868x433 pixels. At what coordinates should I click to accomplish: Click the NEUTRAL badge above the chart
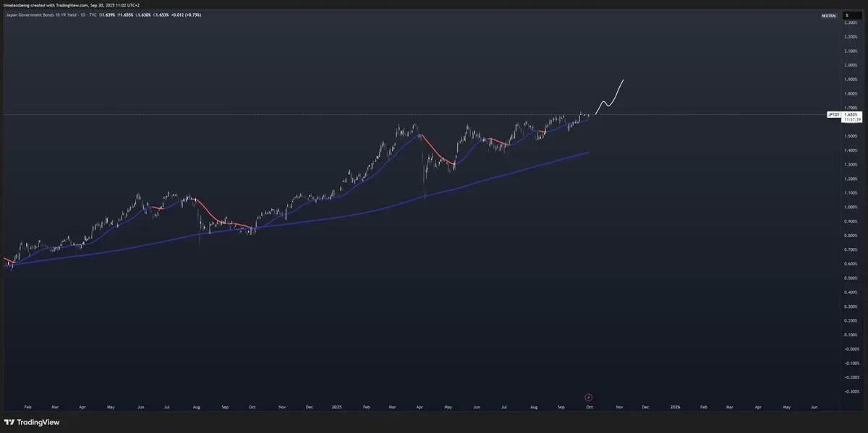[x=829, y=16]
